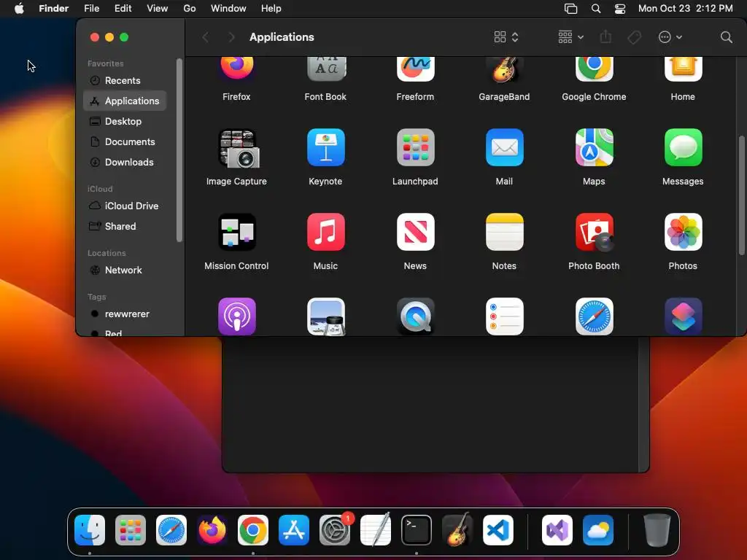Select Mission Control app icon

click(237, 232)
